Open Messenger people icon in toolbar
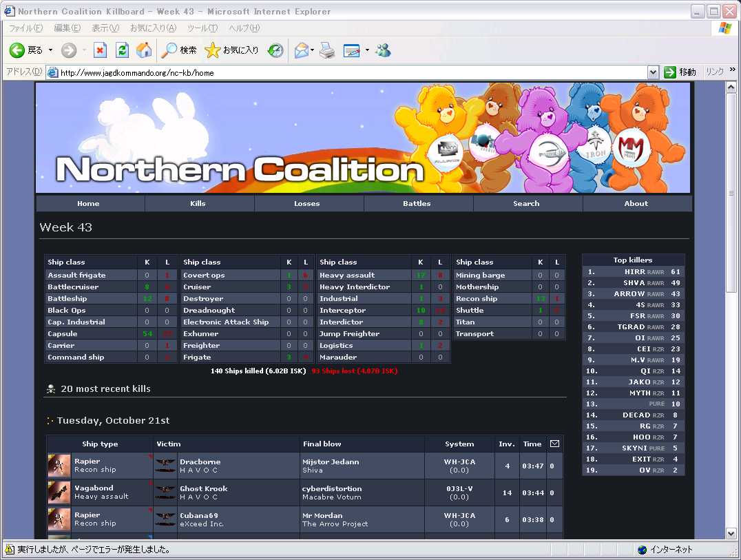Viewport: 741px width, 560px height. click(x=384, y=50)
